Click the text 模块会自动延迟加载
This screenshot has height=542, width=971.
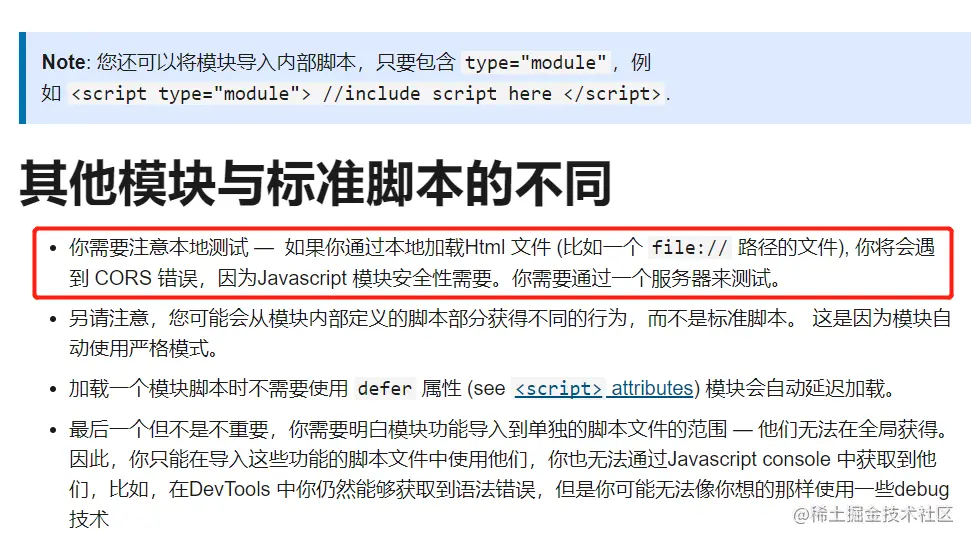coord(795,388)
